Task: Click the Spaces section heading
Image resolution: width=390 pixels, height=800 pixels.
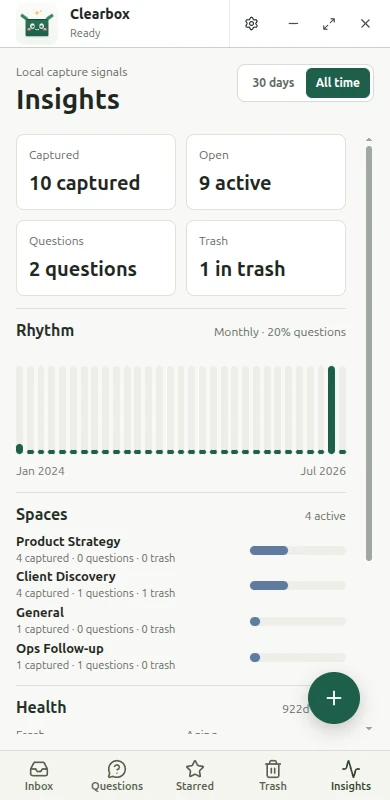Action: click(x=42, y=514)
